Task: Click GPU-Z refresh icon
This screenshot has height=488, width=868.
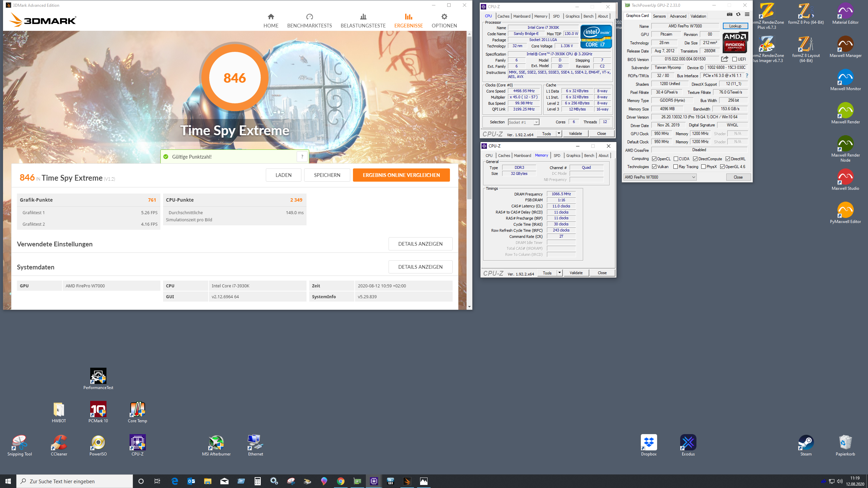Action: tap(738, 15)
